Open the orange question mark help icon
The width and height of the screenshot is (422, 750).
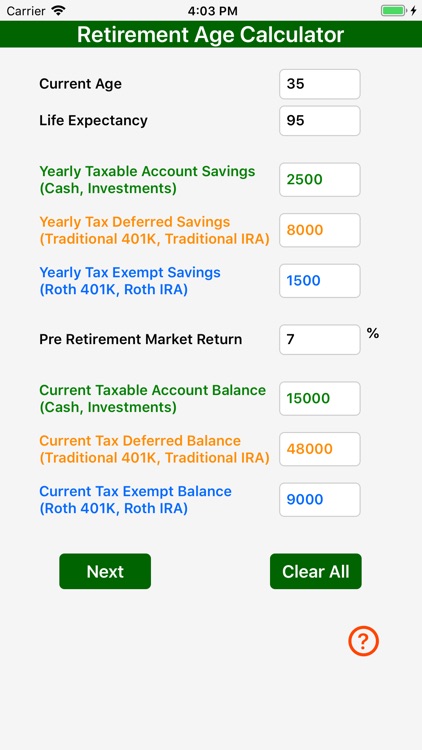363,640
